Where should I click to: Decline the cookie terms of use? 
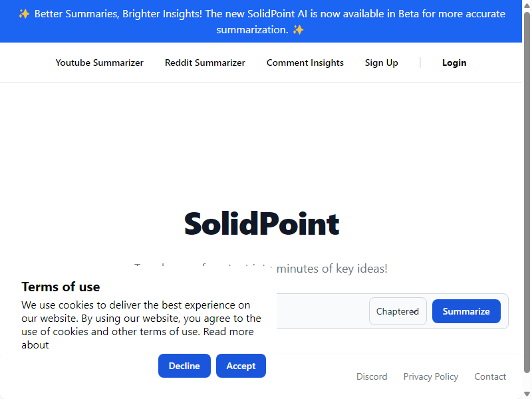(184, 366)
